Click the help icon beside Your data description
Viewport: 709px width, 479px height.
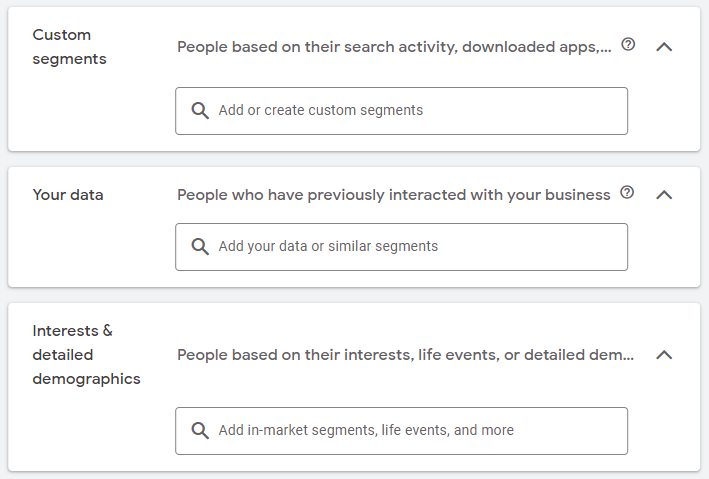click(x=627, y=192)
